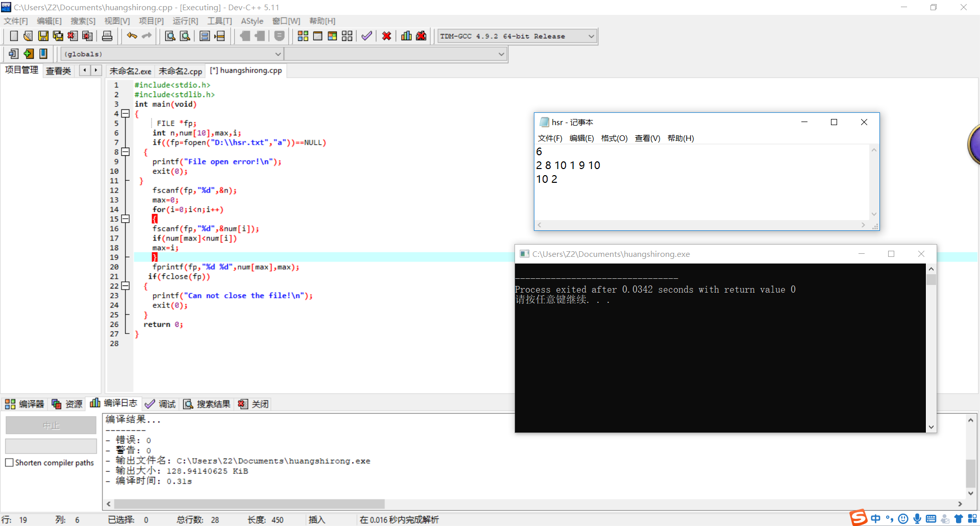Image resolution: width=980 pixels, height=526 pixels.
Task: Switch to the huangshirong.cpp editor tab
Action: click(x=246, y=70)
